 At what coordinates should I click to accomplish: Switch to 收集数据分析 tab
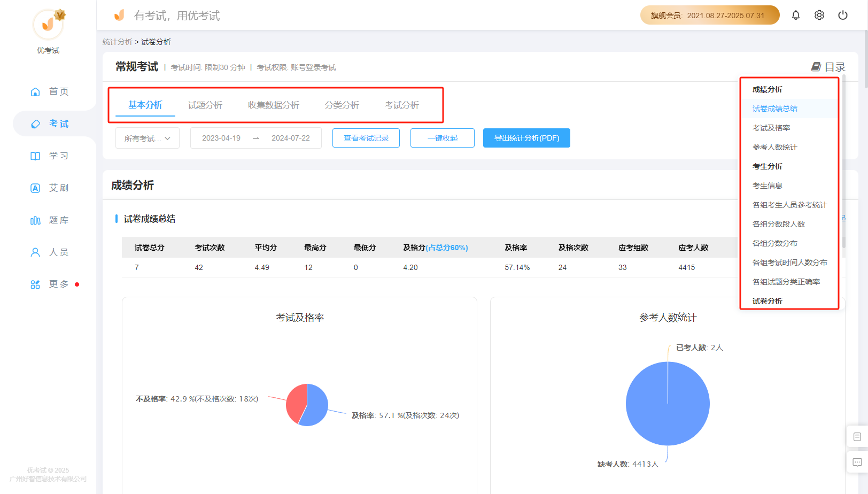(x=274, y=105)
